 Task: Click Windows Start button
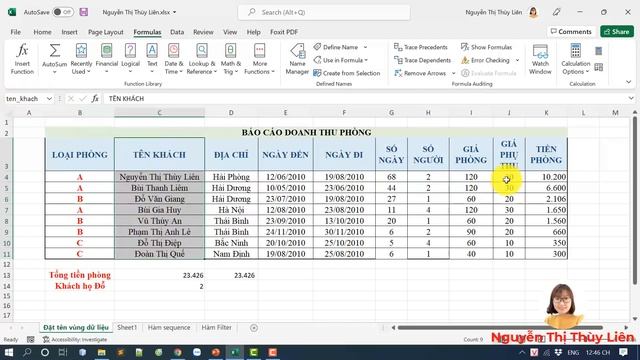(x=8, y=352)
